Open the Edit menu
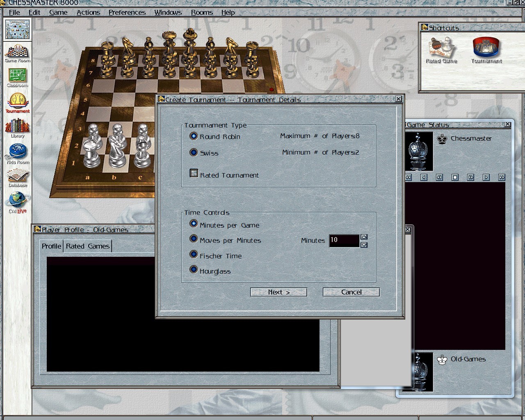 (34, 12)
